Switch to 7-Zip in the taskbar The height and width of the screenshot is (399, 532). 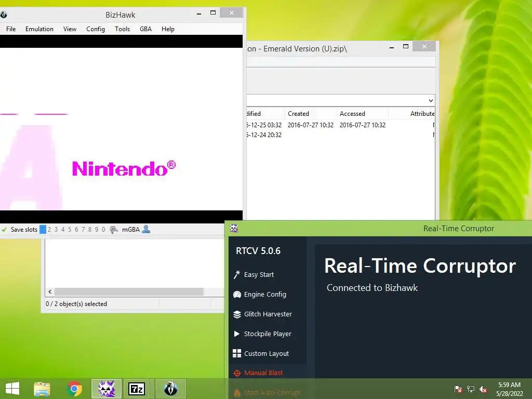pyautogui.click(x=137, y=389)
